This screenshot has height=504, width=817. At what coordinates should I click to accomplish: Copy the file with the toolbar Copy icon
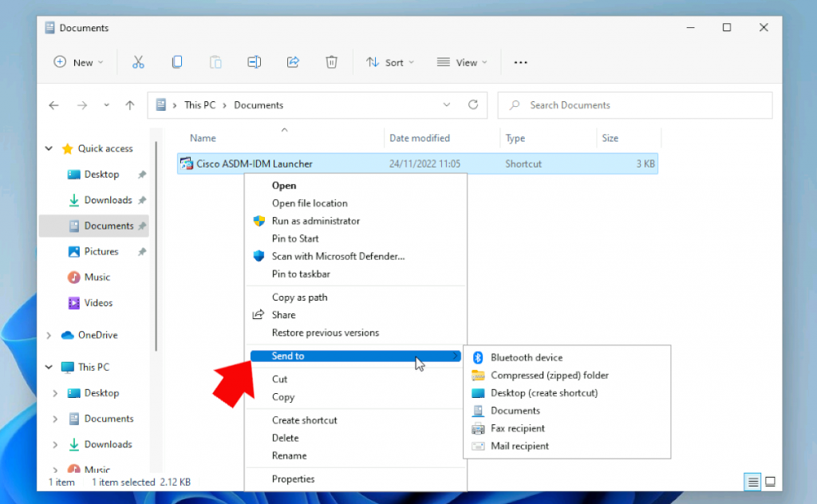(176, 61)
